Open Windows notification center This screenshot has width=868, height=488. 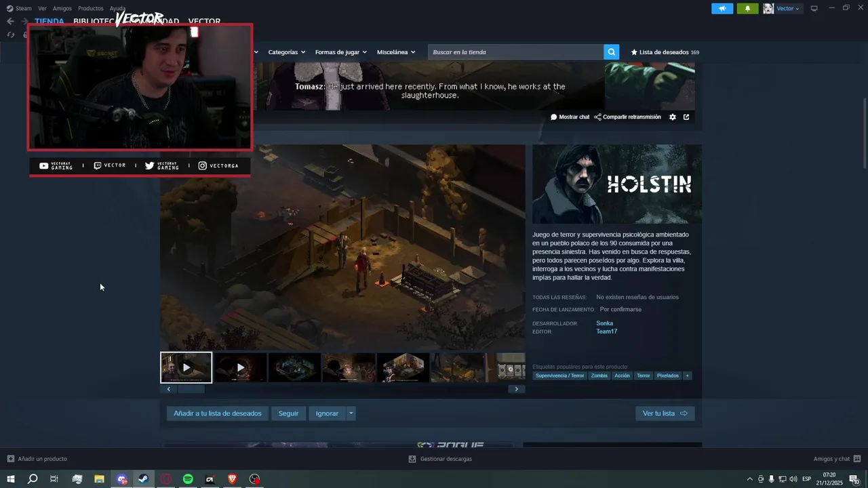click(854, 479)
